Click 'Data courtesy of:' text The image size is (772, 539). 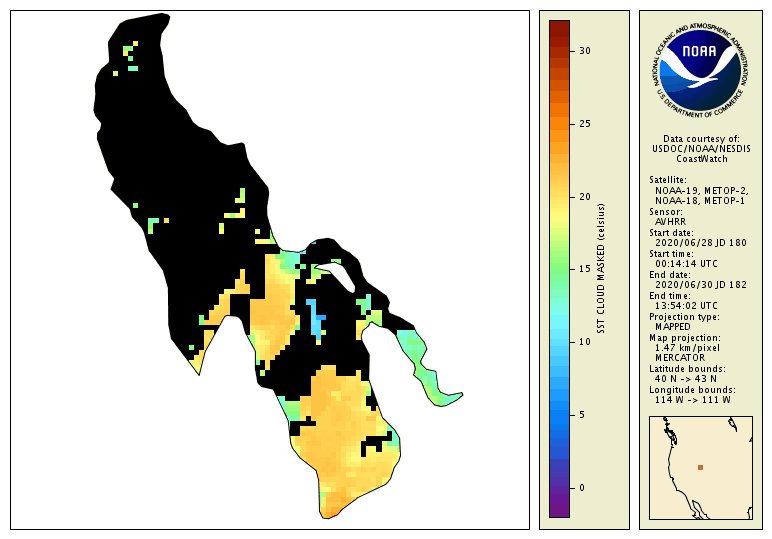701,139
